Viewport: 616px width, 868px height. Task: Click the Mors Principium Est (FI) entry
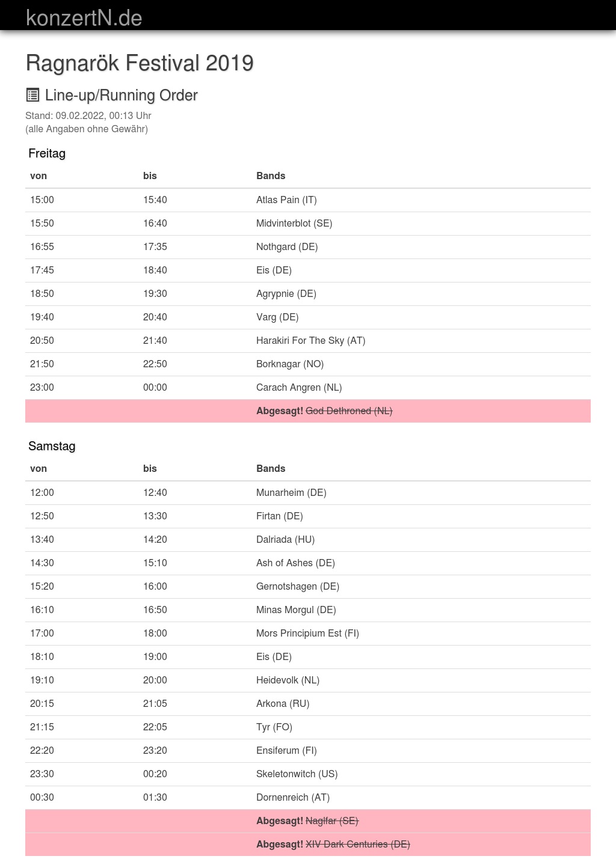[x=307, y=633]
